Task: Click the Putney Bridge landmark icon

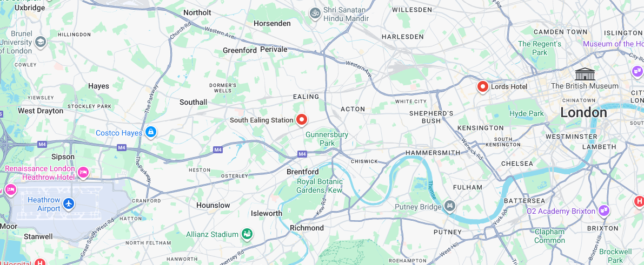Action: pos(450,206)
